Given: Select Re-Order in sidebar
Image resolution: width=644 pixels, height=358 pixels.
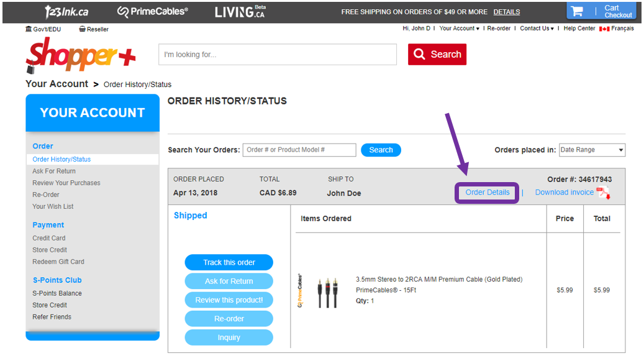Looking at the screenshot, I should 45,195.
